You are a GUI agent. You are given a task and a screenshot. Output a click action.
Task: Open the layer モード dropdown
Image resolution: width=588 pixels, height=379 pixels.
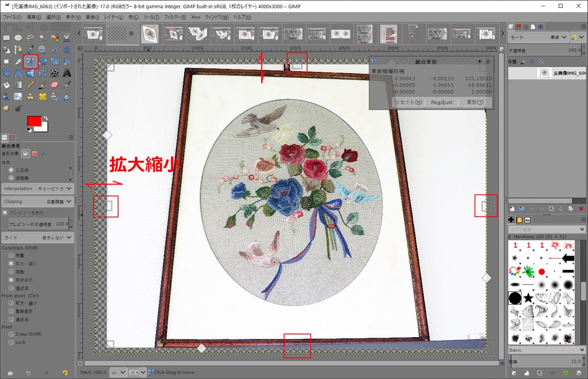point(538,37)
